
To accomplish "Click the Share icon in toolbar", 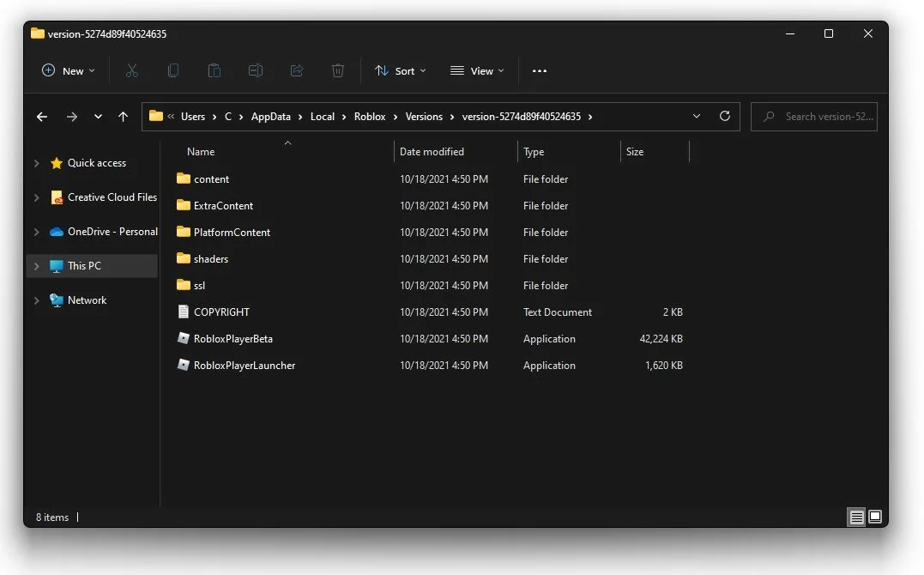I will [x=296, y=70].
